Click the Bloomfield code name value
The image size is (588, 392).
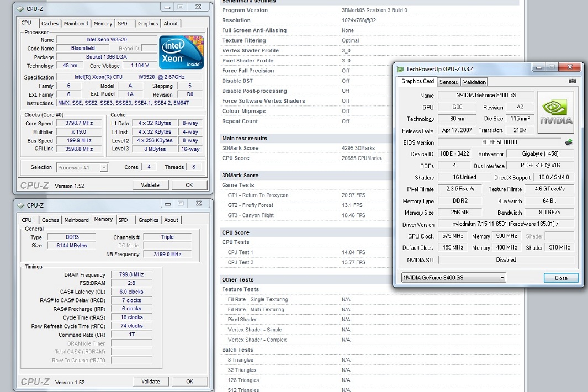pos(83,48)
